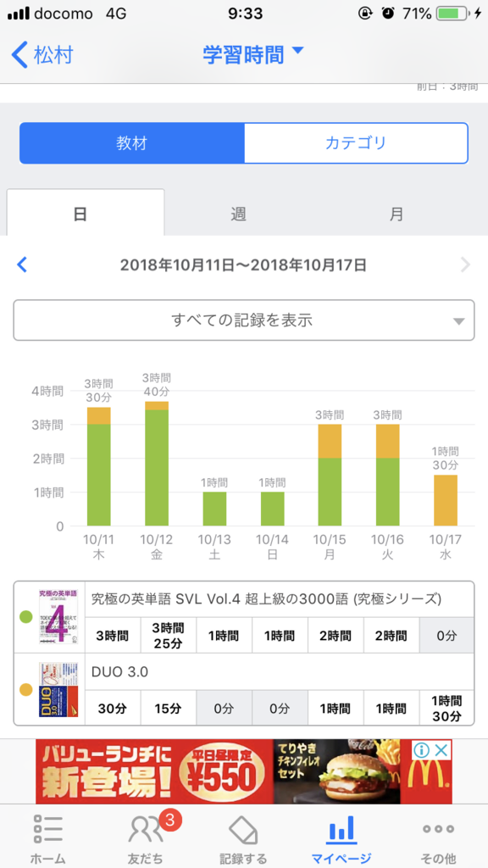Image resolution: width=488 pixels, height=868 pixels.
Task: Open 友だち tab with badge
Action: point(147,838)
